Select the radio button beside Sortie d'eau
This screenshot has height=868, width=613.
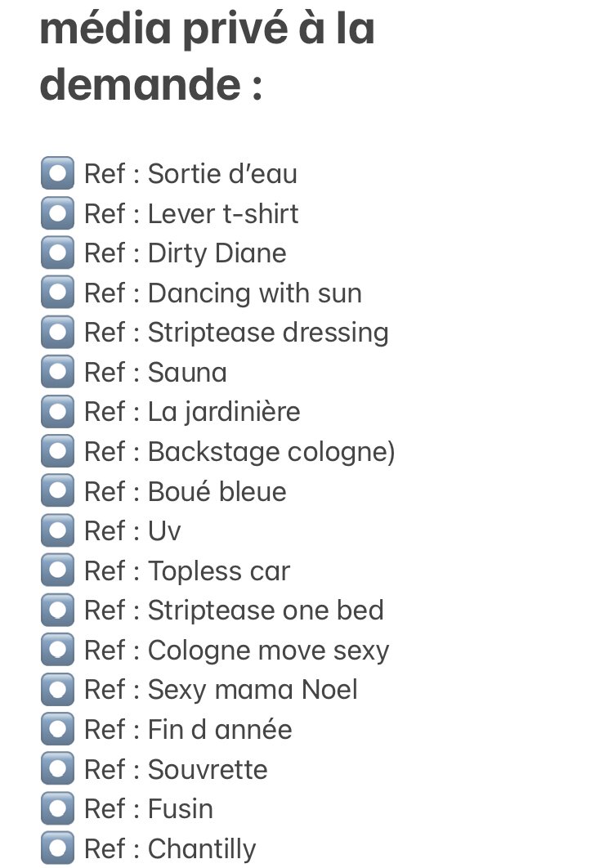57,173
